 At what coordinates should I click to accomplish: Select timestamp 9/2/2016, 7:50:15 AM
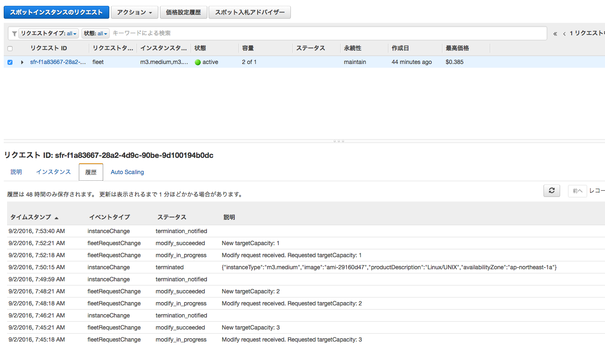coord(37,267)
